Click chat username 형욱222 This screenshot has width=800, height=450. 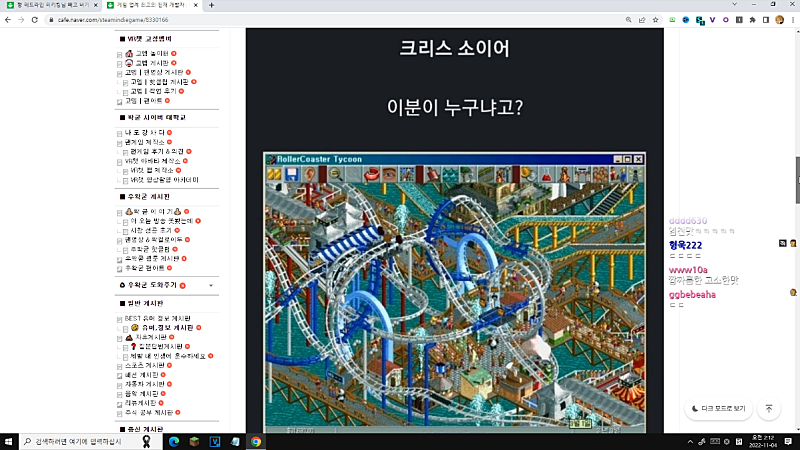click(685, 245)
